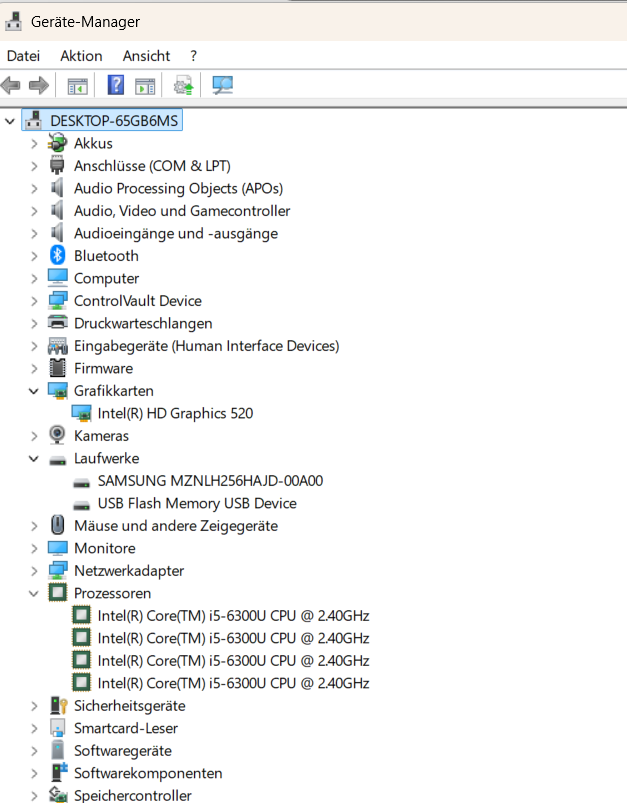Collapse the Laufwerke category
This screenshot has height=803, width=627.
coord(34,458)
